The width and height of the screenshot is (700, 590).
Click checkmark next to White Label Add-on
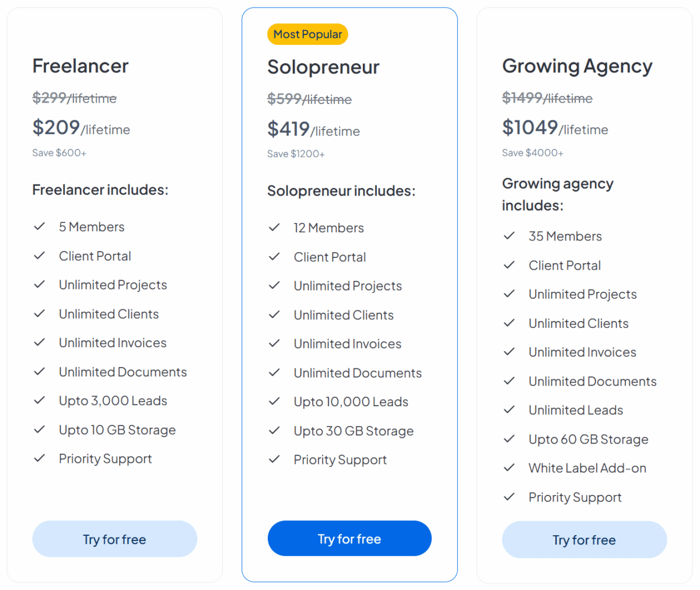click(x=509, y=468)
